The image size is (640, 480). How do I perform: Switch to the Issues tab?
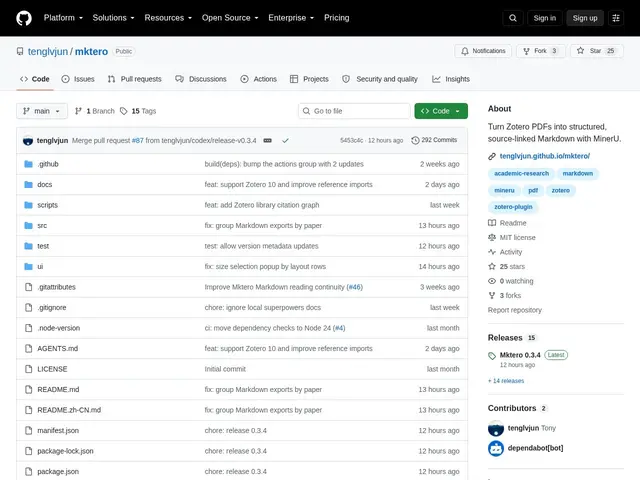[x=78, y=79]
